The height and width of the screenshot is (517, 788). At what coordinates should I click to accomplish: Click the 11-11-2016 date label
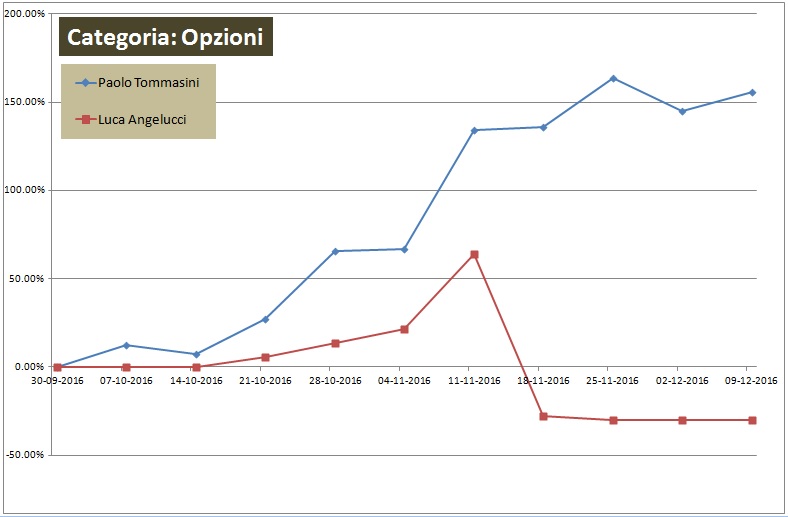point(474,380)
